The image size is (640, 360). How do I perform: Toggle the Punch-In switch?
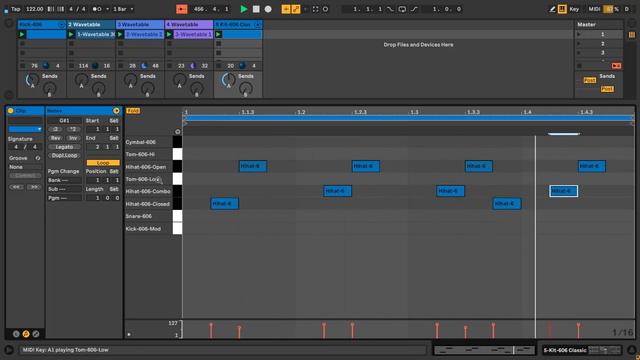coord(391,9)
